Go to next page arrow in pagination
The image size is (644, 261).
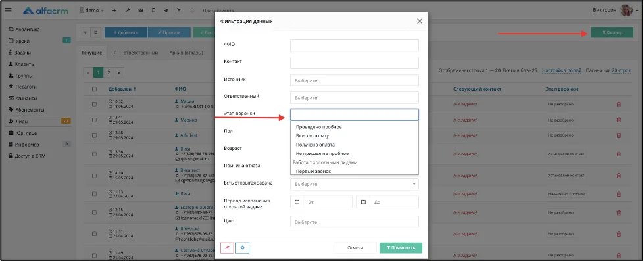click(x=118, y=72)
